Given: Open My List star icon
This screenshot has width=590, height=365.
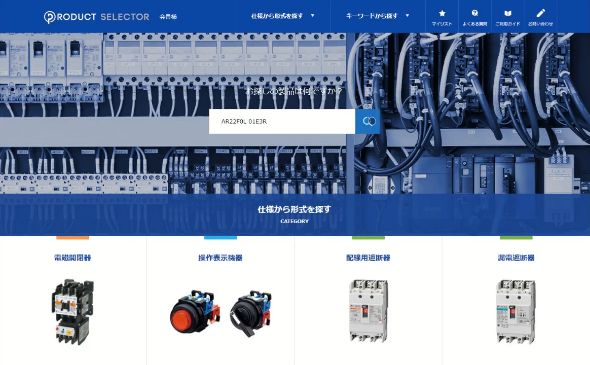Looking at the screenshot, I should 442,14.
